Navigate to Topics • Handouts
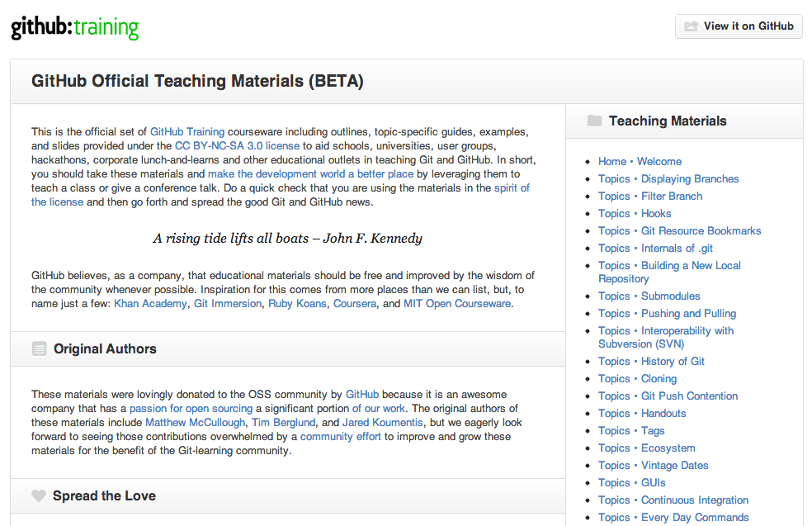This screenshot has height=526, width=812. [642, 414]
